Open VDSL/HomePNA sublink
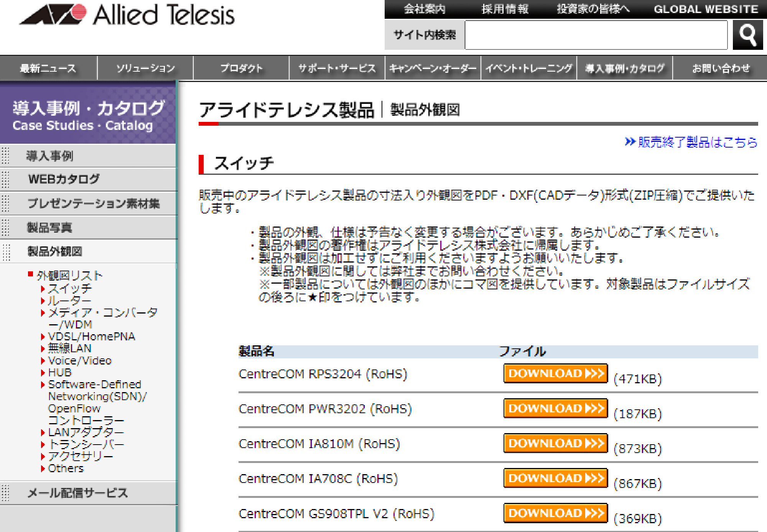Image resolution: width=767 pixels, height=532 pixels. click(91, 337)
